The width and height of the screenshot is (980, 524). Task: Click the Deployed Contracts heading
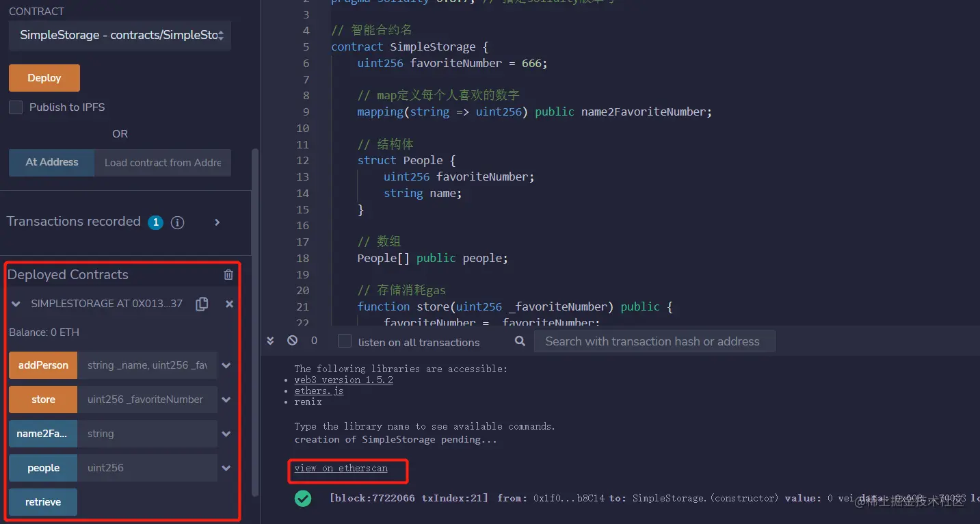point(68,274)
